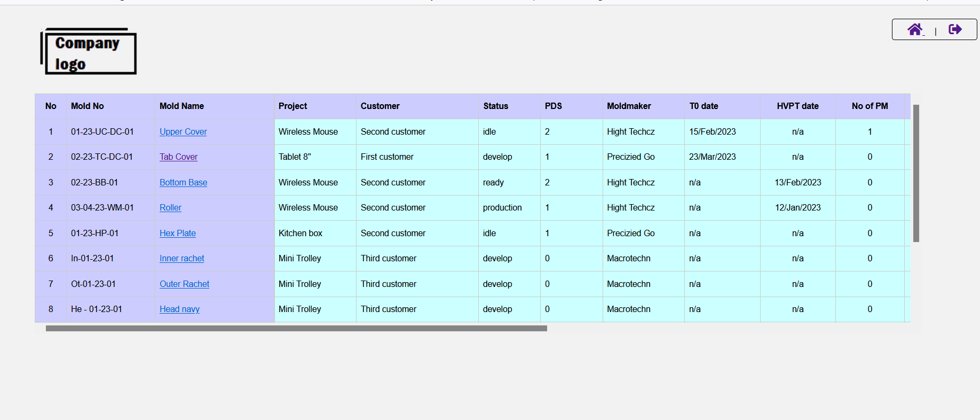Click the horizontal scrollbar below the table
This screenshot has width=980, height=420.
pyautogui.click(x=296, y=329)
